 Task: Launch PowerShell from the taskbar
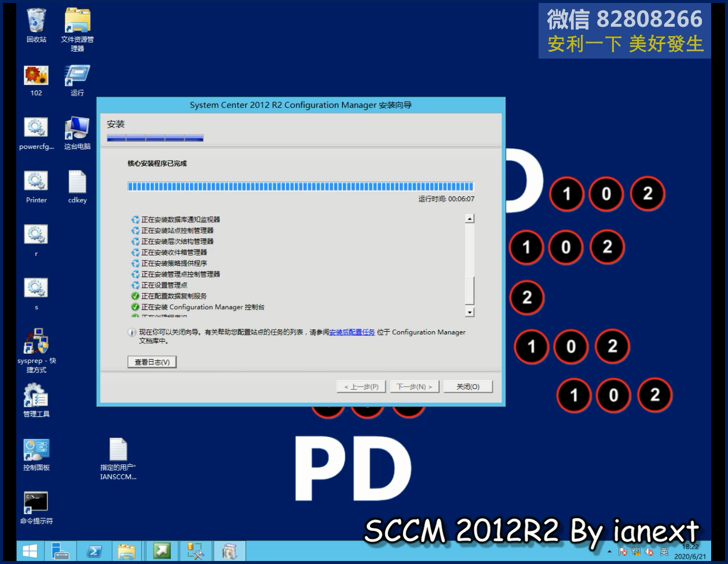(94, 551)
